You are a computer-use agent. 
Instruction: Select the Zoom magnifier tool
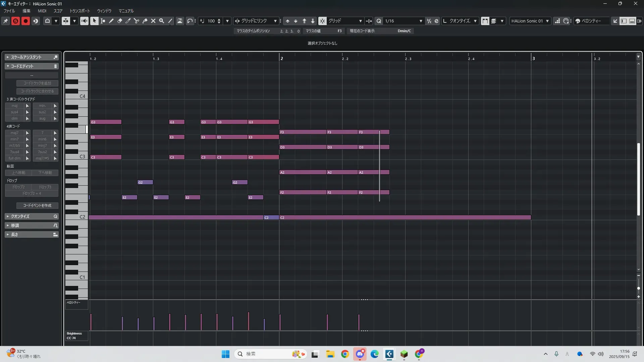(x=162, y=21)
